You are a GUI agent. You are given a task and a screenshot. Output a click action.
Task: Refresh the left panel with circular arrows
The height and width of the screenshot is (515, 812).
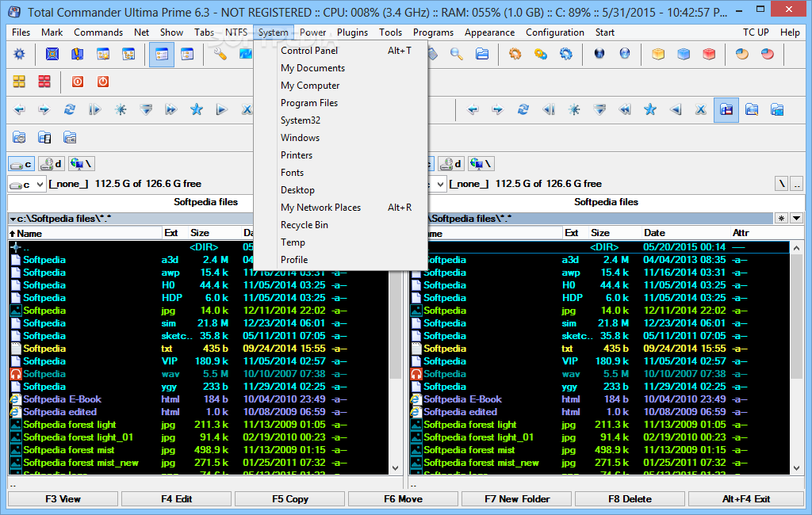point(70,109)
